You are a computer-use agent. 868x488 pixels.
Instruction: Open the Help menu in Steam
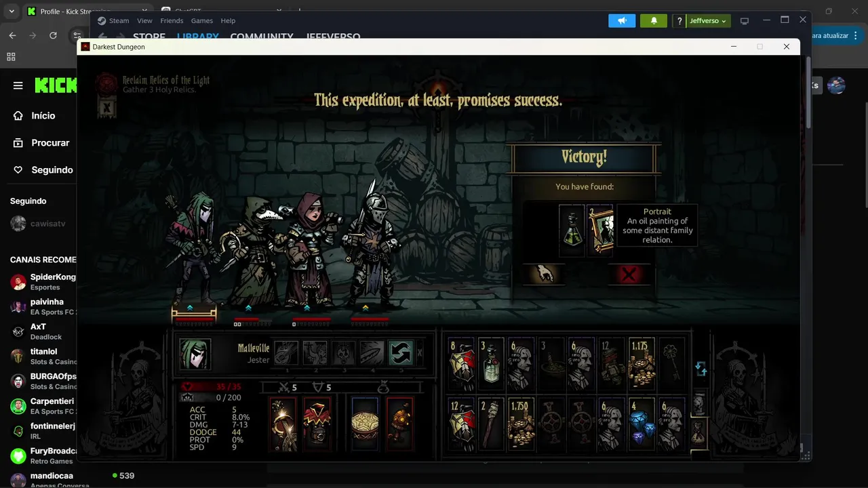click(228, 21)
